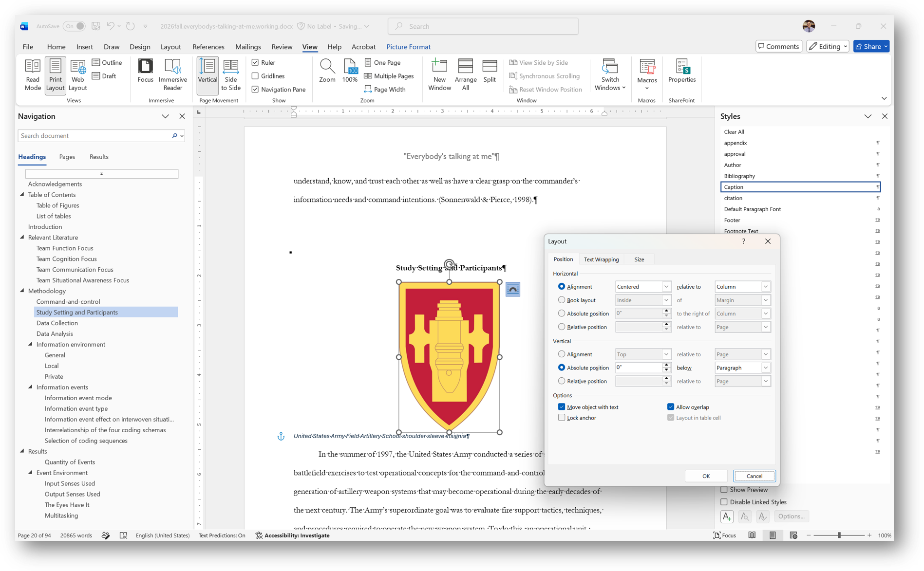The height and width of the screenshot is (571, 924).
Task: Toggle the AutoSave switch
Action: pyautogui.click(x=74, y=26)
